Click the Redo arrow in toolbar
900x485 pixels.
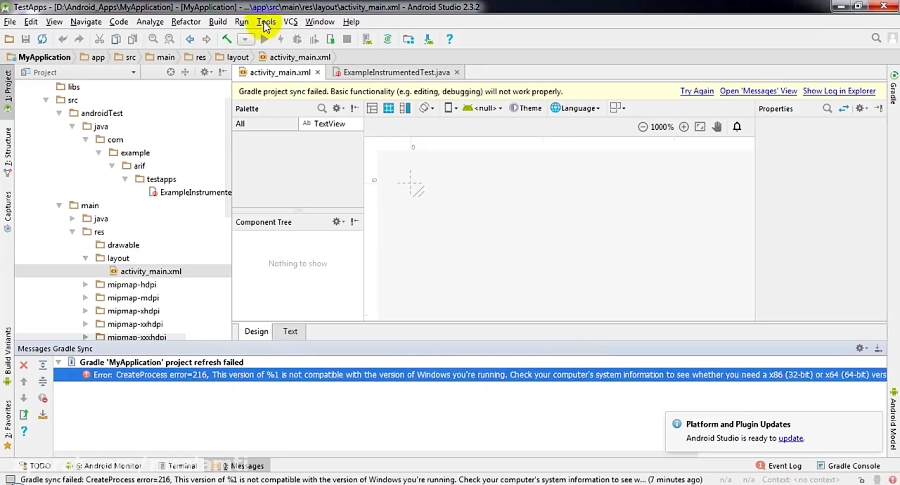click(79, 39)
